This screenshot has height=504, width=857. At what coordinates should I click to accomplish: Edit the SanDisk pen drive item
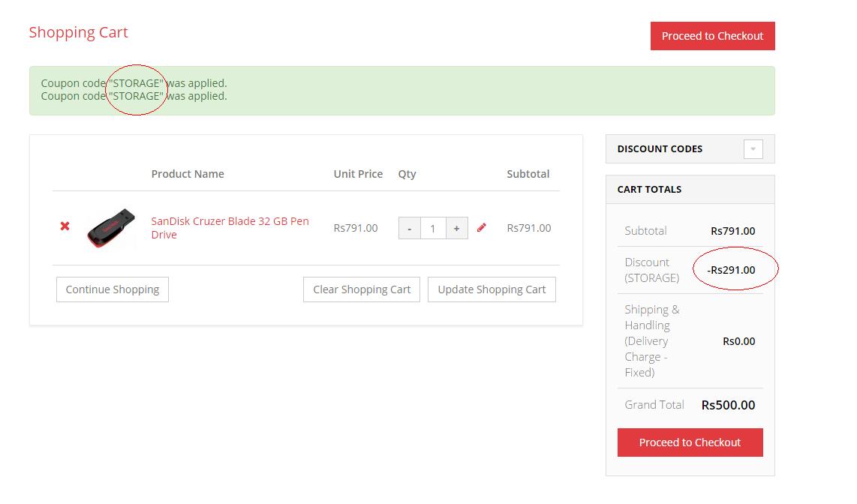(482, 228)
